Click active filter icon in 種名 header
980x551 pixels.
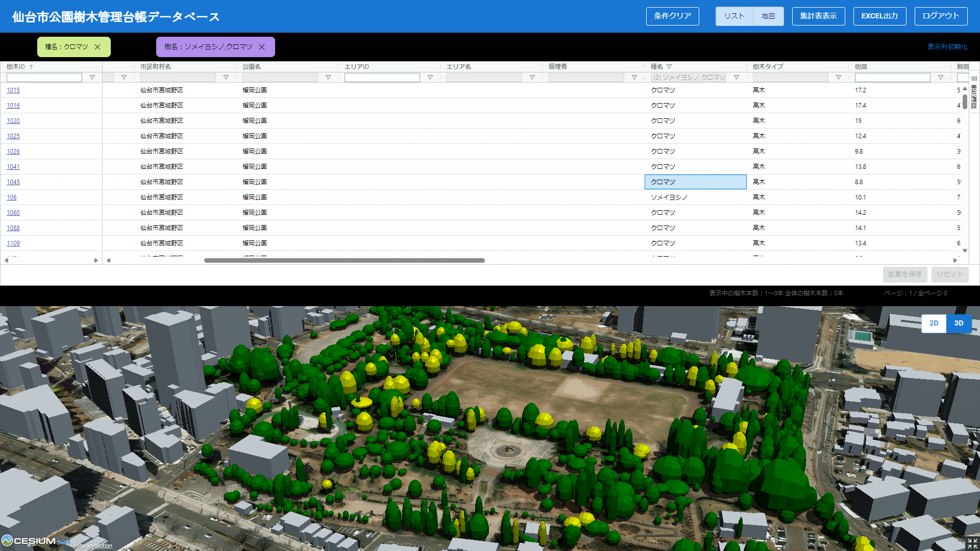tap(669, 67)
